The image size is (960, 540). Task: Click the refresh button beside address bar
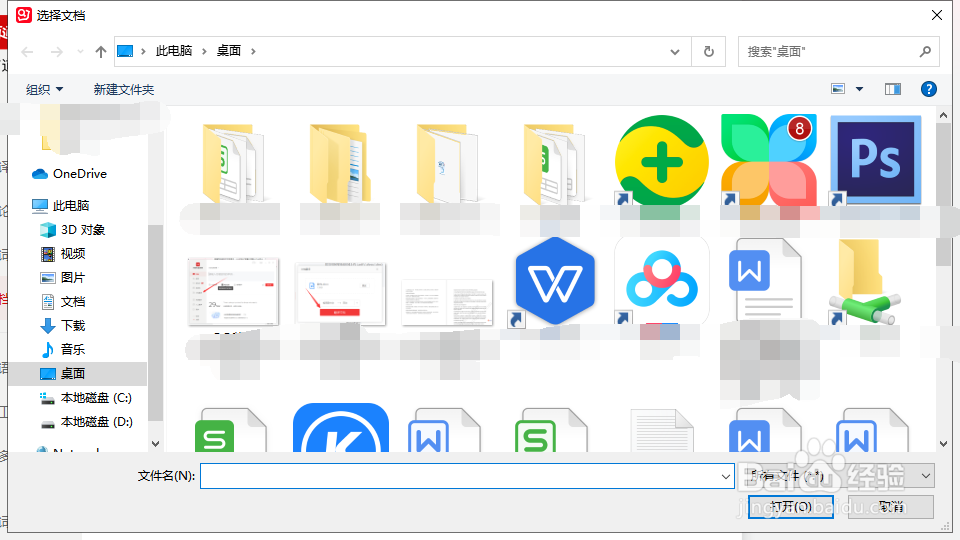(708, 51)
